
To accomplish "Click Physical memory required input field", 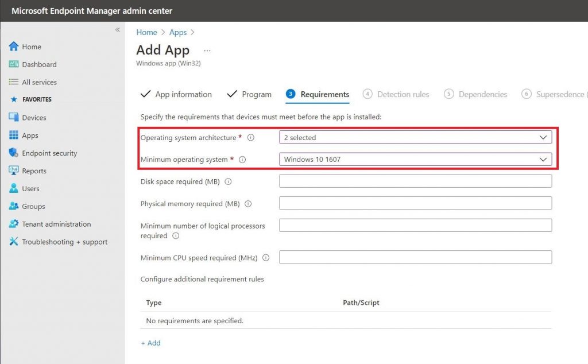I will click(x=416, y=203).
